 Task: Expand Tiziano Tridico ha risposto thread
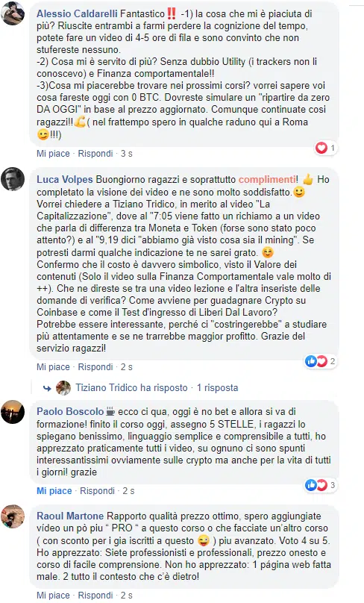[x=131, y=387]
